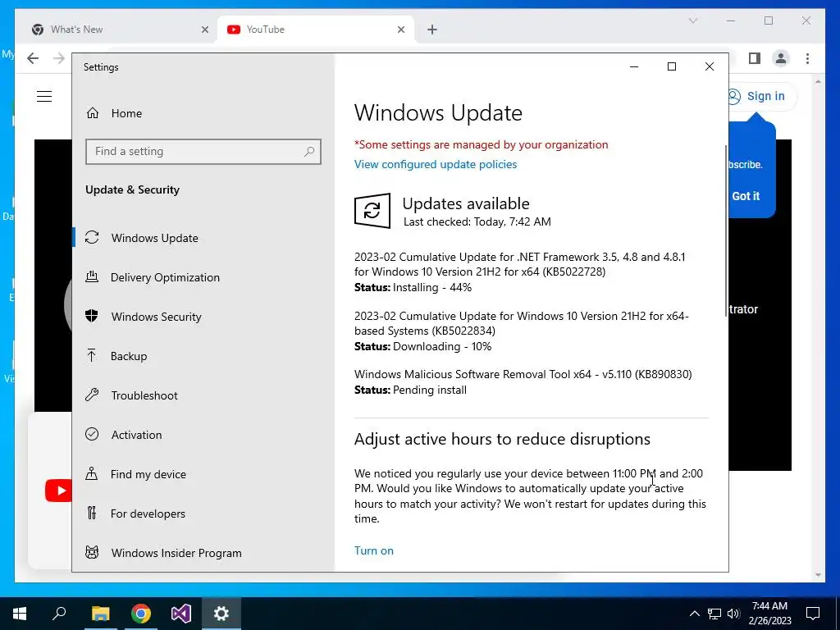
Task: Open Visual Studio from the taskbar
Action: (x=181, y=614)
